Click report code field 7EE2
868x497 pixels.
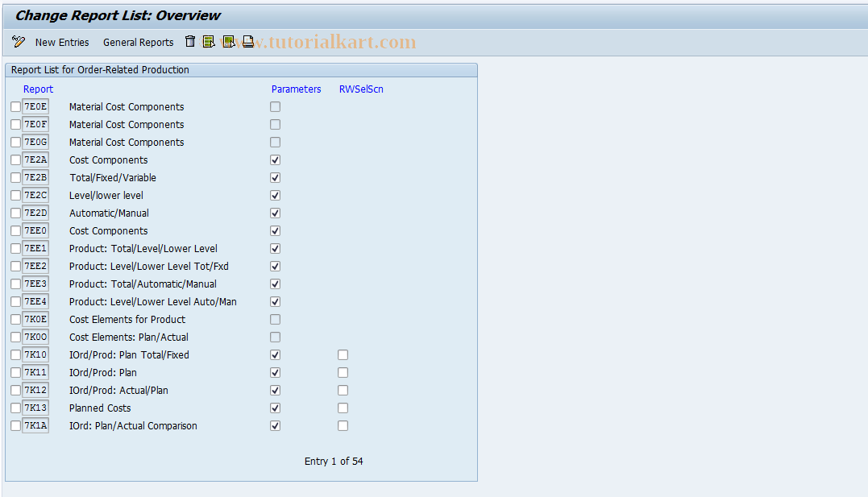click(35, 266)
